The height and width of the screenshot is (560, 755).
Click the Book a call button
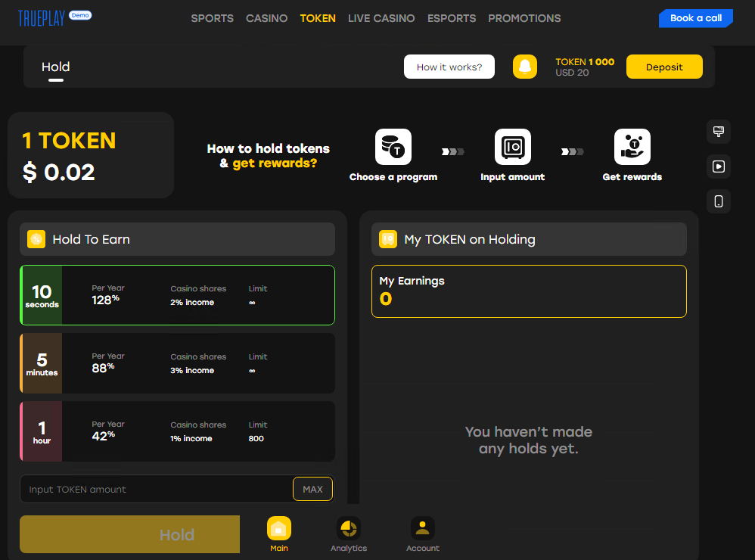[696, 18]
